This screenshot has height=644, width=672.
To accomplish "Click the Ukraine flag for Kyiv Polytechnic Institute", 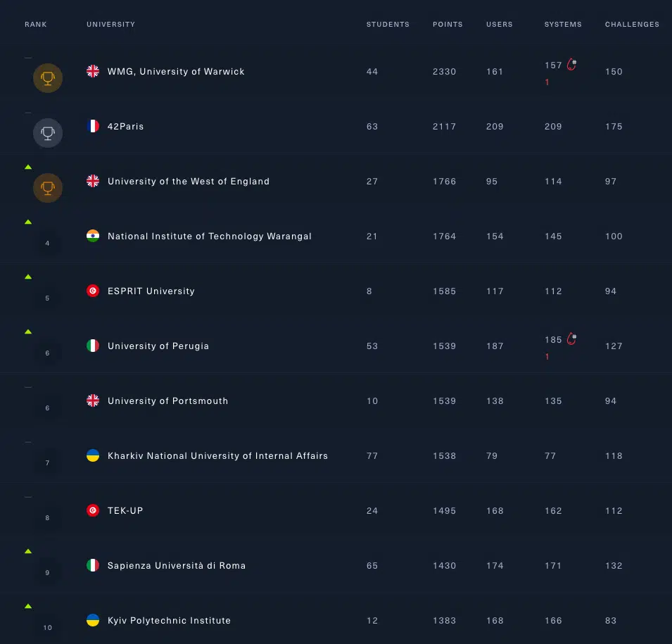I will pyautogui.click(x=93, y=620).
